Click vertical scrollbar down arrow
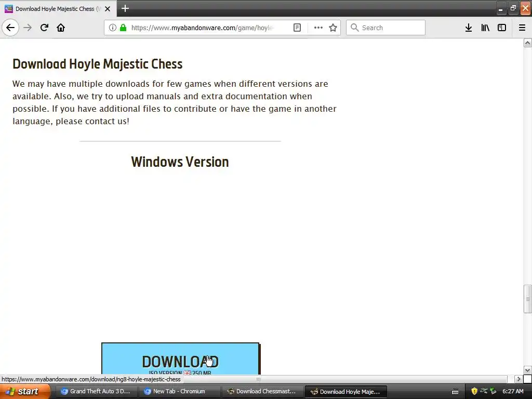Viewport: 532px width, 399px height. [x=528, y=370]
